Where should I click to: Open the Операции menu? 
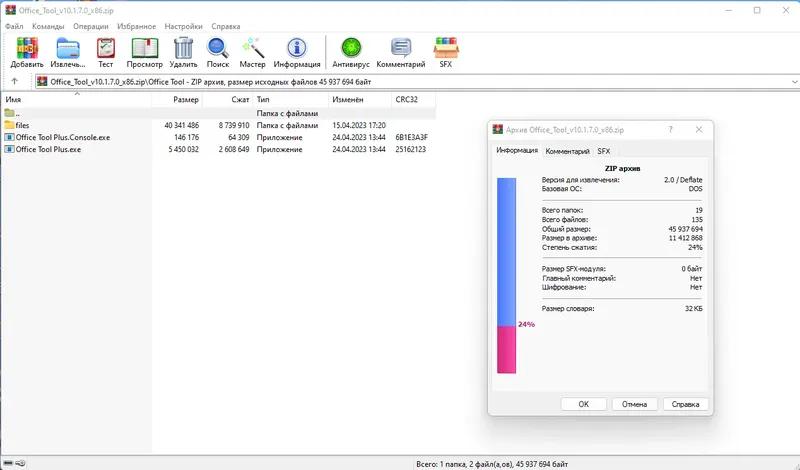point(91,26)
